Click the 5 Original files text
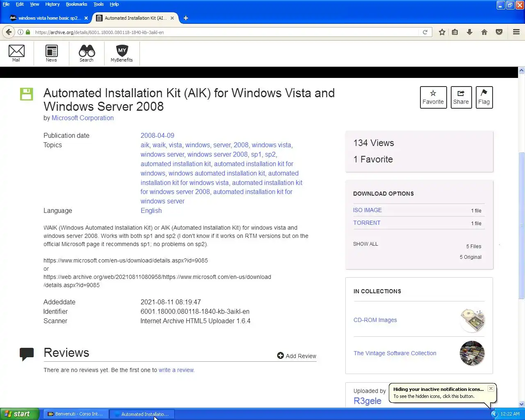 470,257
